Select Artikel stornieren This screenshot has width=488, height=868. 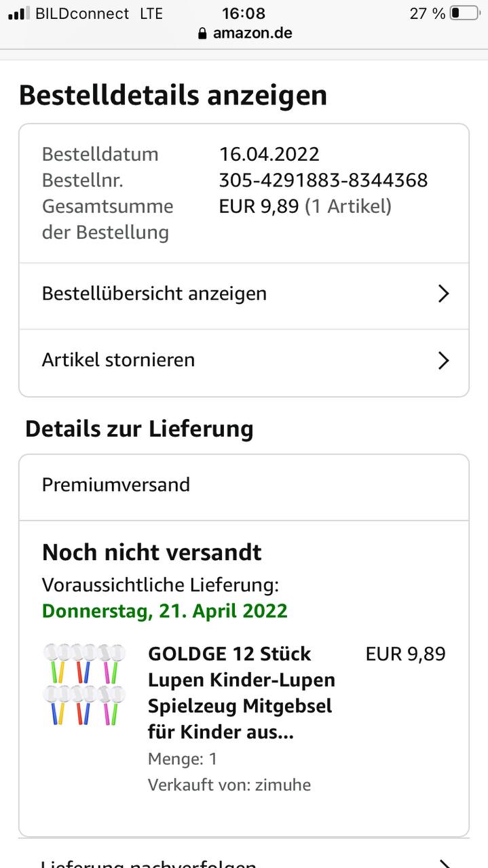pyautogui.click(x=118, y=360)
